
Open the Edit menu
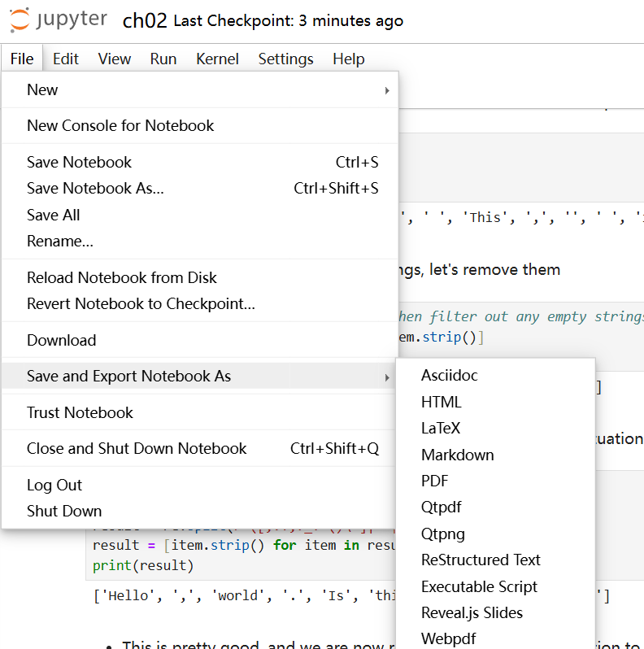(x=65, y=59)
